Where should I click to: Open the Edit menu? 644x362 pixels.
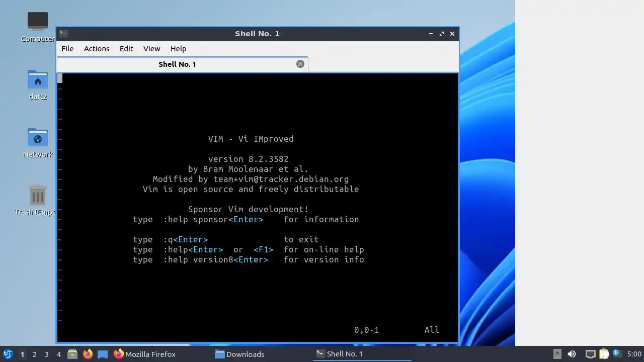click(x=126, y=49)
